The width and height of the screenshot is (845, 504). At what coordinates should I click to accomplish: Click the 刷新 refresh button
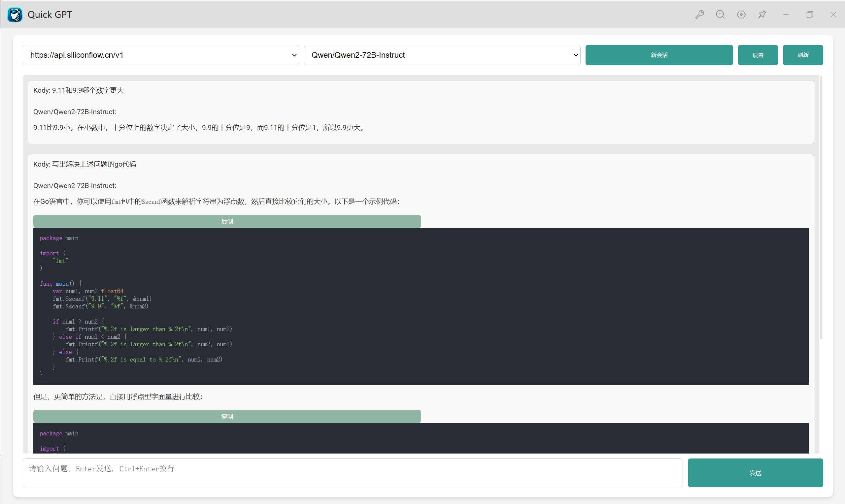click(803, 55)
